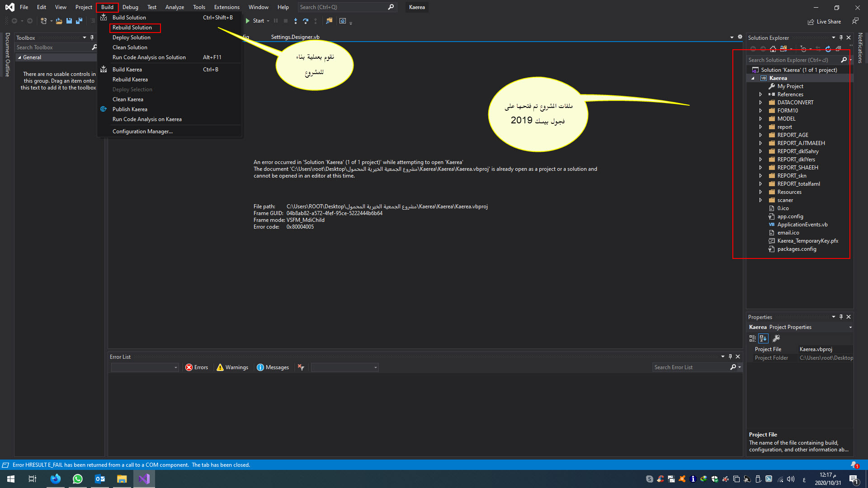Click the Property Pages wrench icon

coord(776,338)
